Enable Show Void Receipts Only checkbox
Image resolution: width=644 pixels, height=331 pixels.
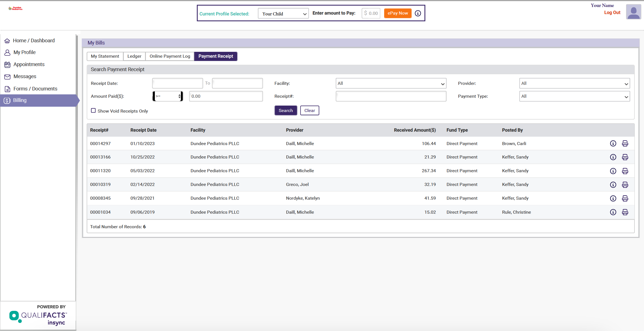pos(94,111)
